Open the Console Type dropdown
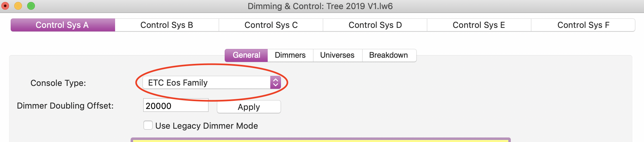The width and height of the screenshot is (644, 142). pyautogui.click(x=211, y=83)
